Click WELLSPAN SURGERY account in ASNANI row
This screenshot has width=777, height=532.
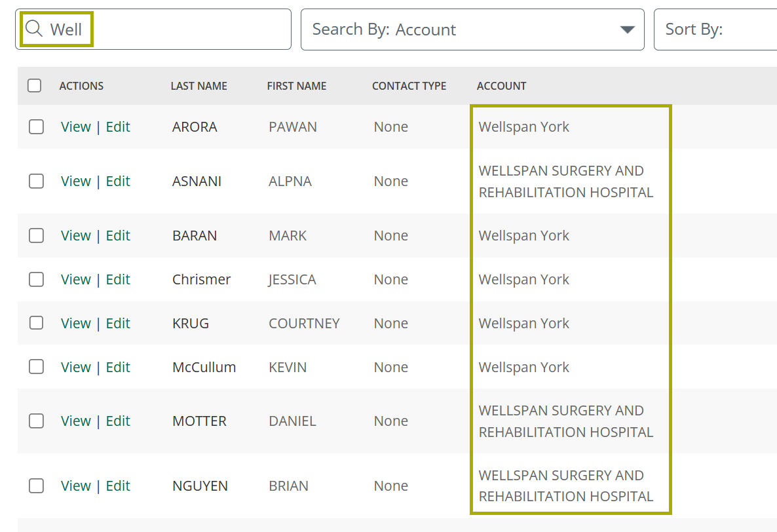pyautogui.click(x=566, y=181)
